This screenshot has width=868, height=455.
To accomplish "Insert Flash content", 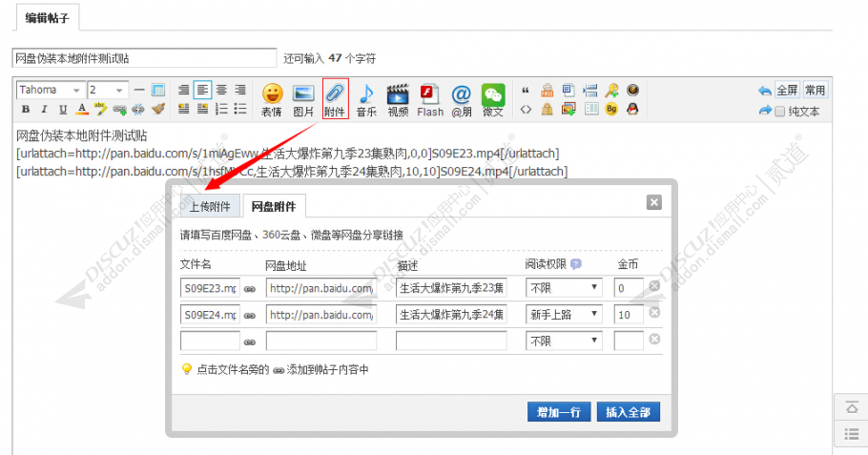I will click(x=430, y=100).
